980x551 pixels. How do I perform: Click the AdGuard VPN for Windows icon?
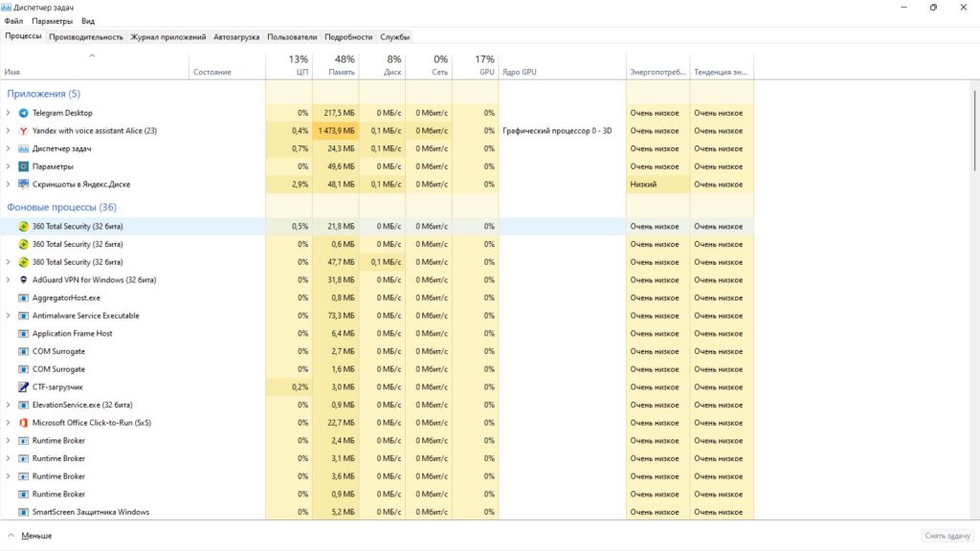coord(23,280)
